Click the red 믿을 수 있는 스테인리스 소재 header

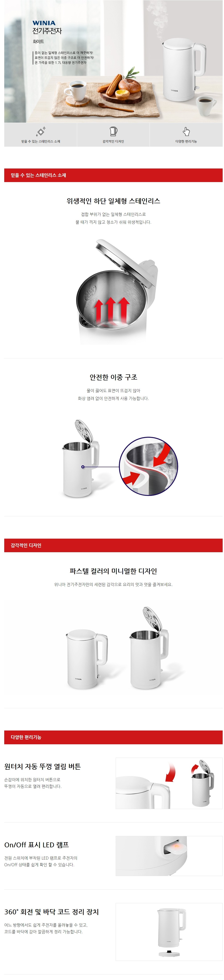point(113,175)
